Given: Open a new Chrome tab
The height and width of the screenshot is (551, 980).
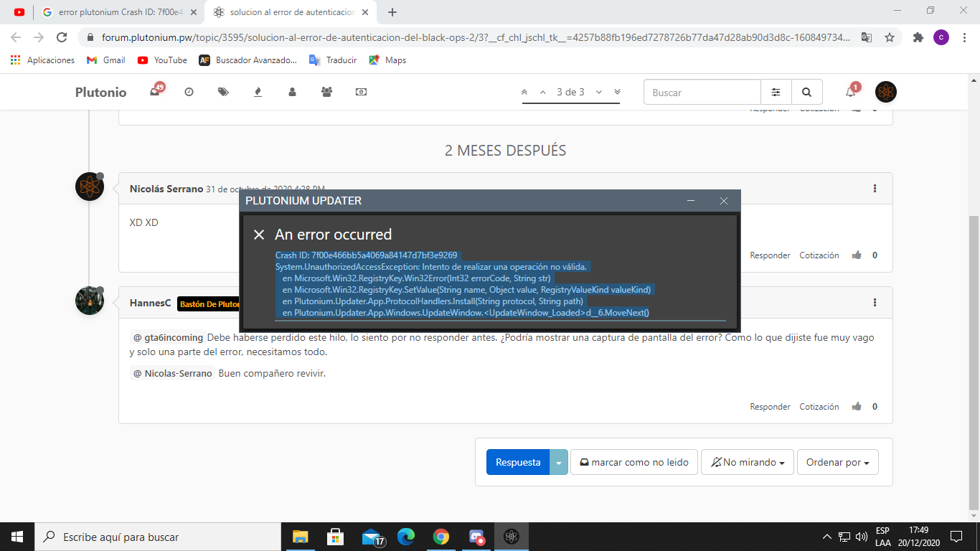Looking at the screenshot, I should tap(392, 12).
